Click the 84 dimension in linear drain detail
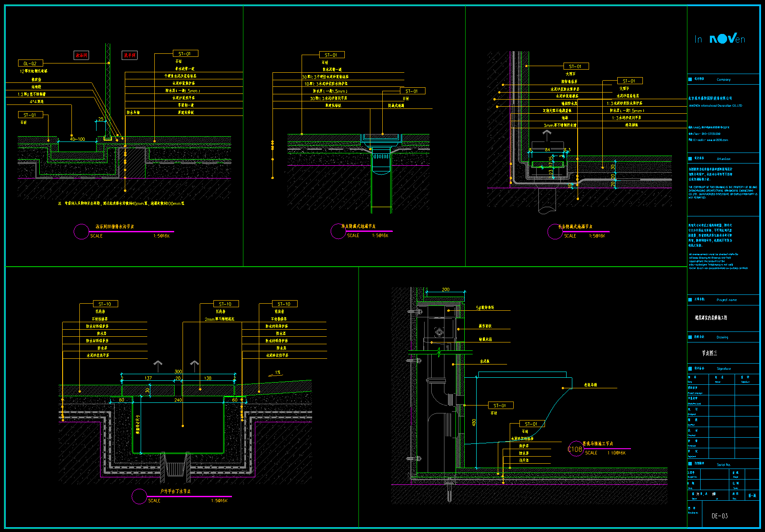 (x=547, y=150)
